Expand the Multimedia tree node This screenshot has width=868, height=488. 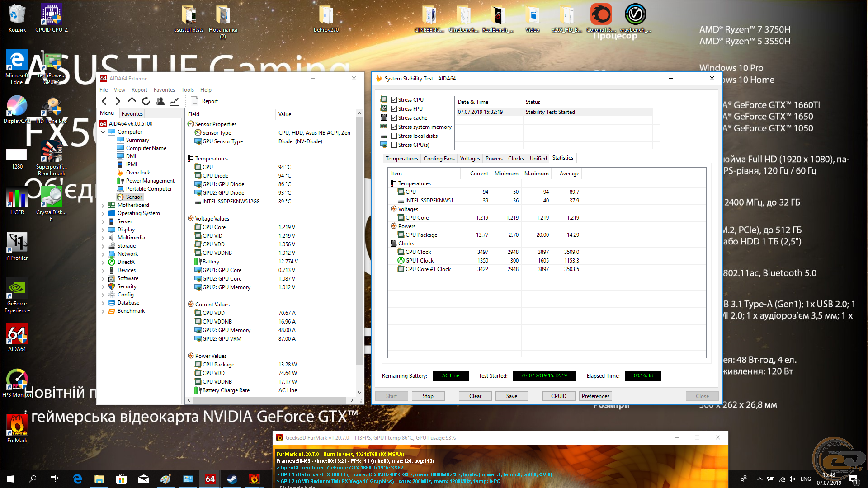pos(103,238)
